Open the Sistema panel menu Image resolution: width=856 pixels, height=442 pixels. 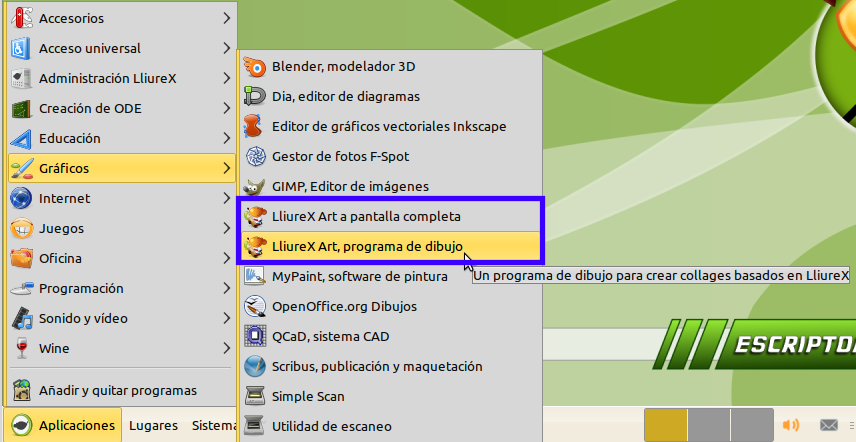[x=213, y=426]
